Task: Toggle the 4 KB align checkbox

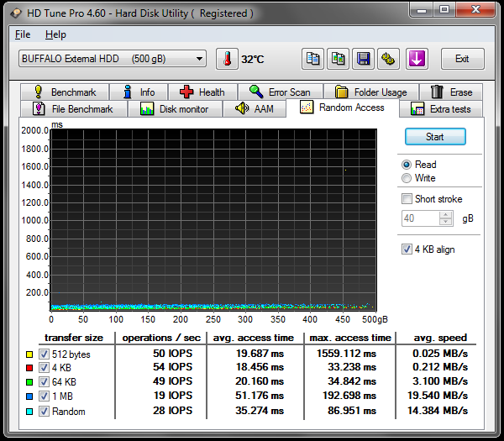Action: 407,249
